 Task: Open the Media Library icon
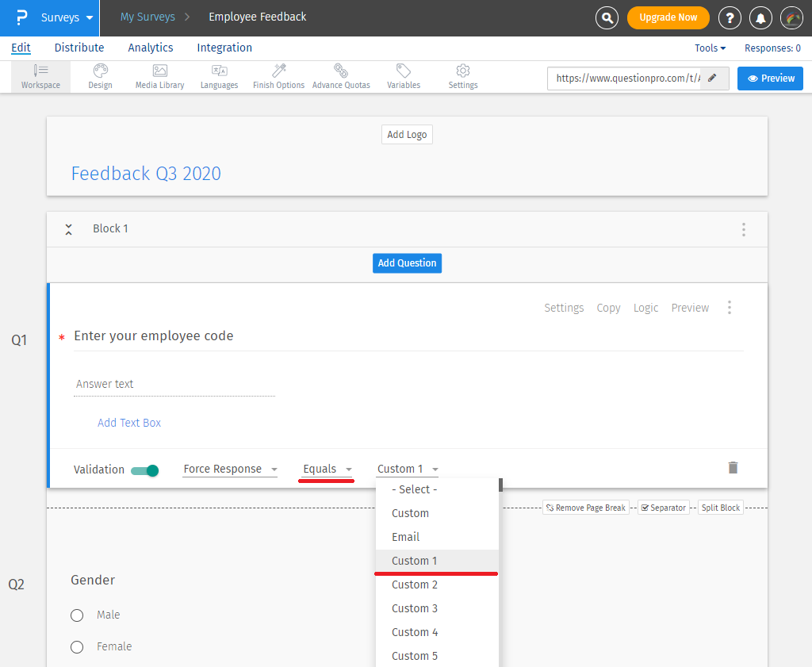[159, 71]
